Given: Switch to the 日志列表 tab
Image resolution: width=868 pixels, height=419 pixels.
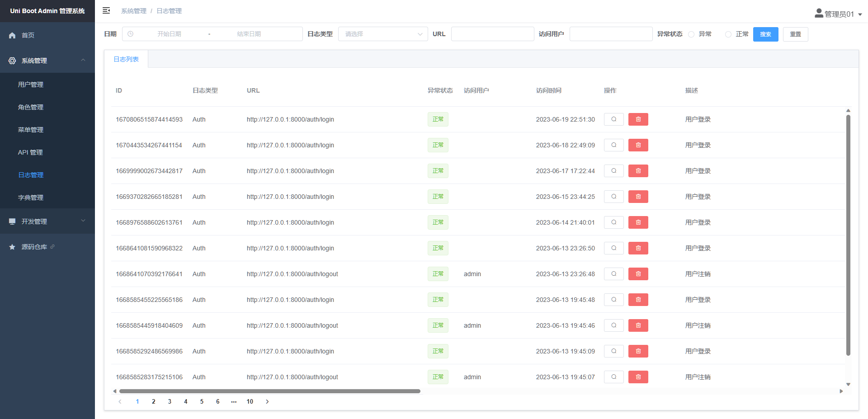Looking at the screenshot, I should (x=126, y=59).
